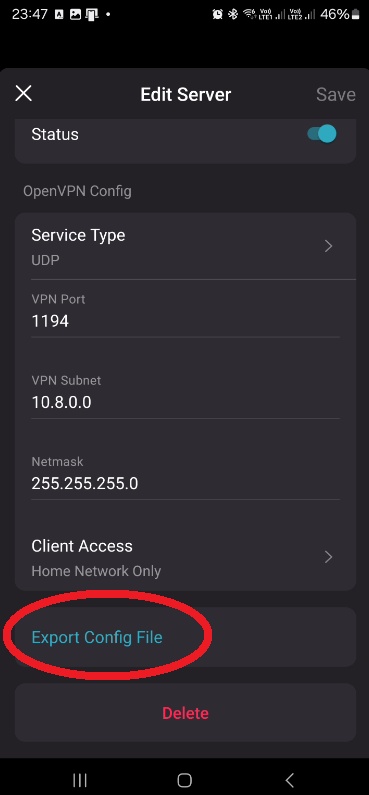The height and width of the screenshot is (795, 369).
Task: Select the Client Access Home Network Only row
Action: pyautogui.click(x=185, y=558)
